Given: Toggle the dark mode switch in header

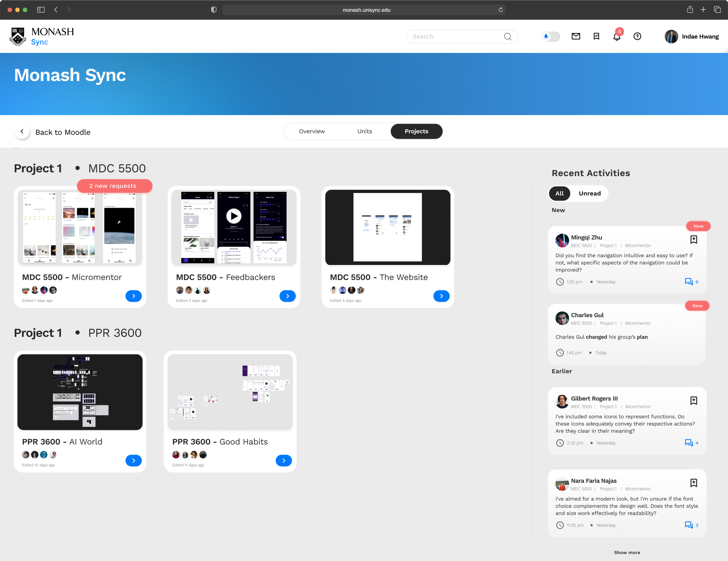Looking at the screenshot, I should click(x=550, y=37).
